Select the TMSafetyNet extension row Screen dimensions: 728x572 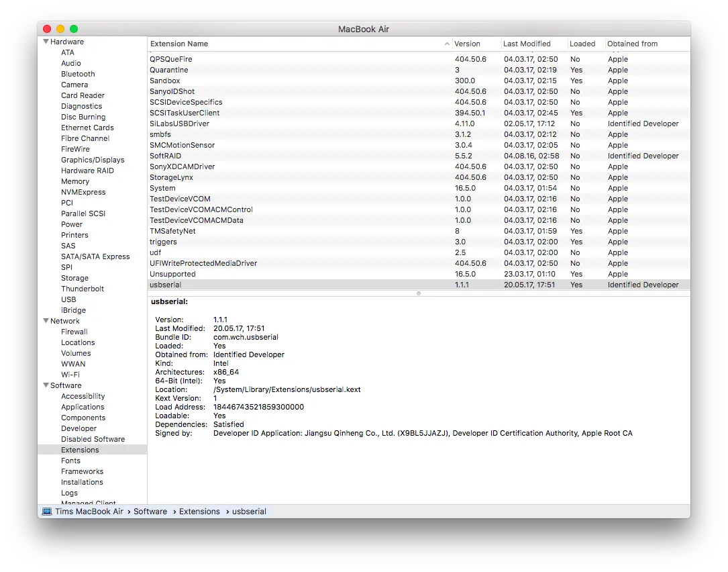pos(419,231)
